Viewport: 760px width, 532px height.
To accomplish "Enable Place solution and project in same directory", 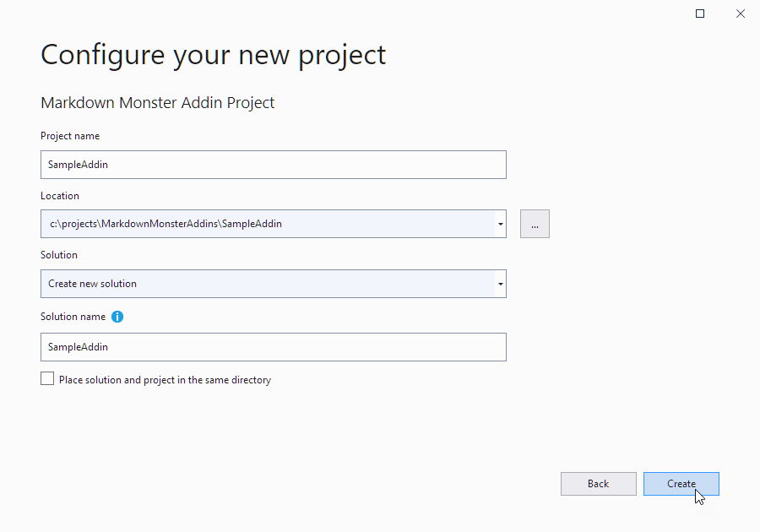I will pos(47,379).
